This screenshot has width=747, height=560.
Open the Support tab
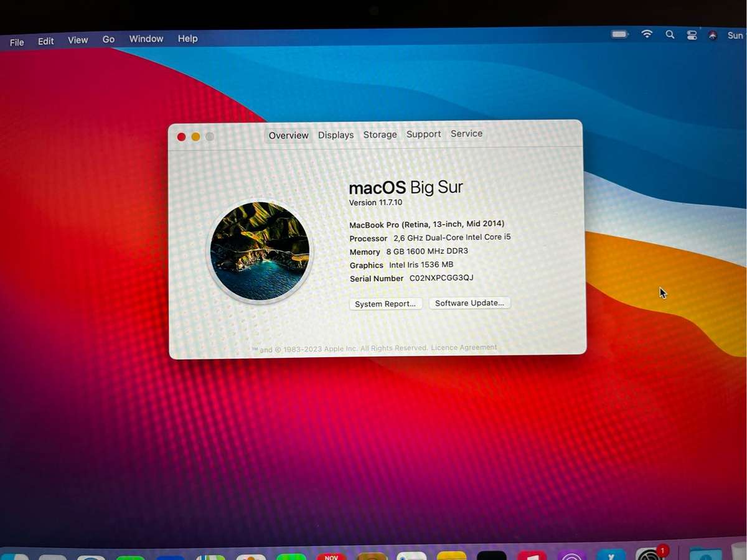pyautogui.click(x=423, y=134)
